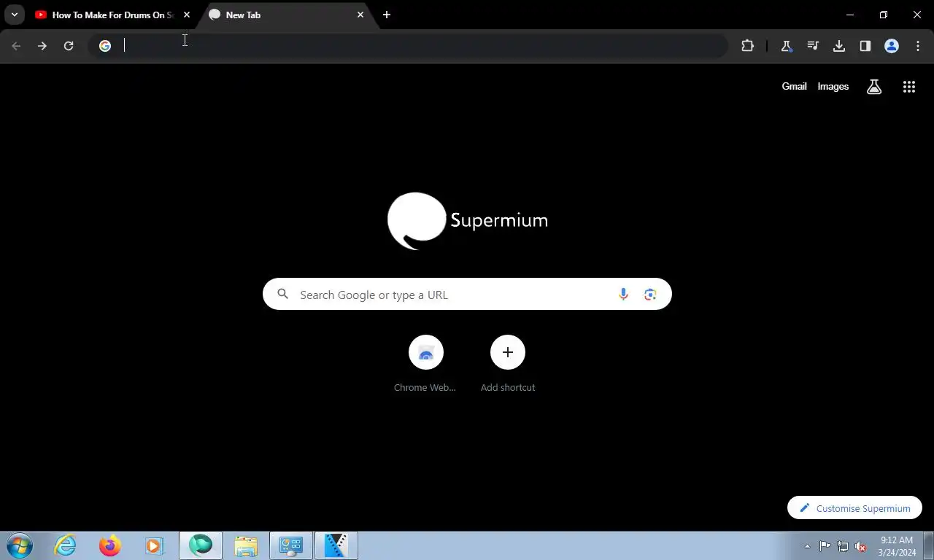Go forward with the arrow button
The image size is (934, 560).
(42, 46)
